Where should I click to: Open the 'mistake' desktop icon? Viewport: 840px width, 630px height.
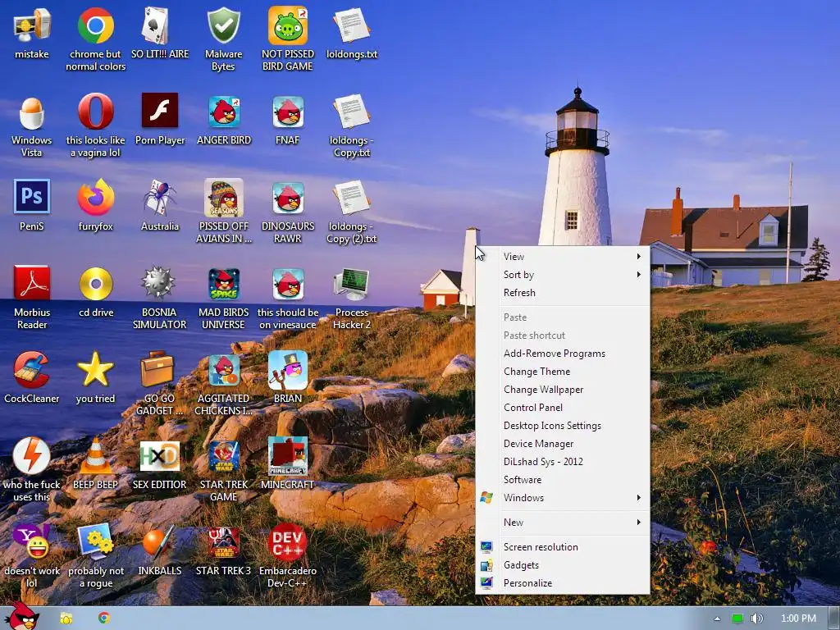point(32,25)
